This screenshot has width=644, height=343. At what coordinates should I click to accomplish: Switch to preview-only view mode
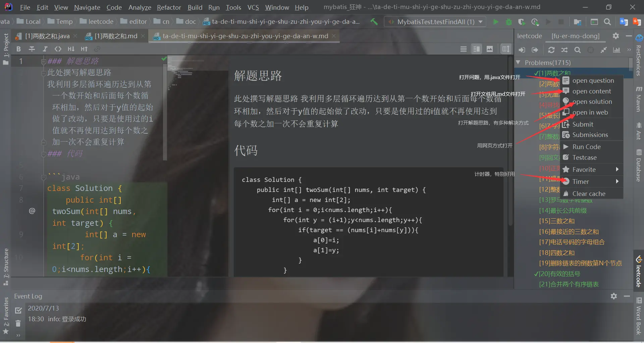tap(490, 49)
